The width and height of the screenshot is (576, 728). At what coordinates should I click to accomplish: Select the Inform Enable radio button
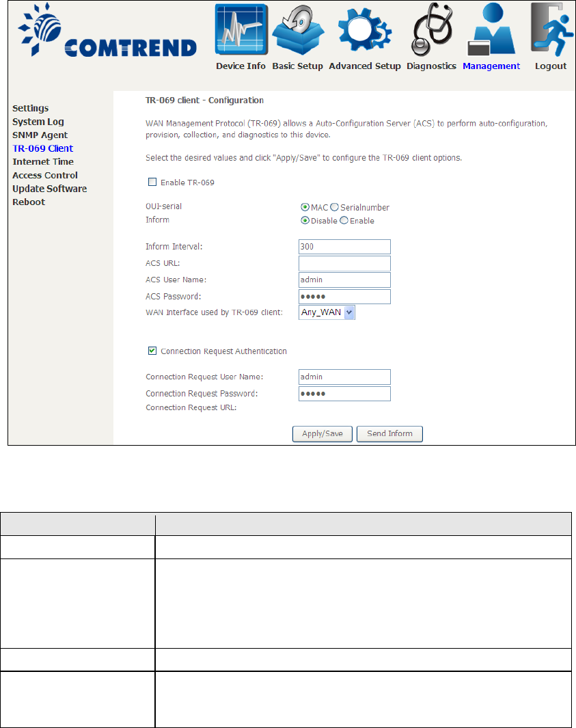coord(344,221)
